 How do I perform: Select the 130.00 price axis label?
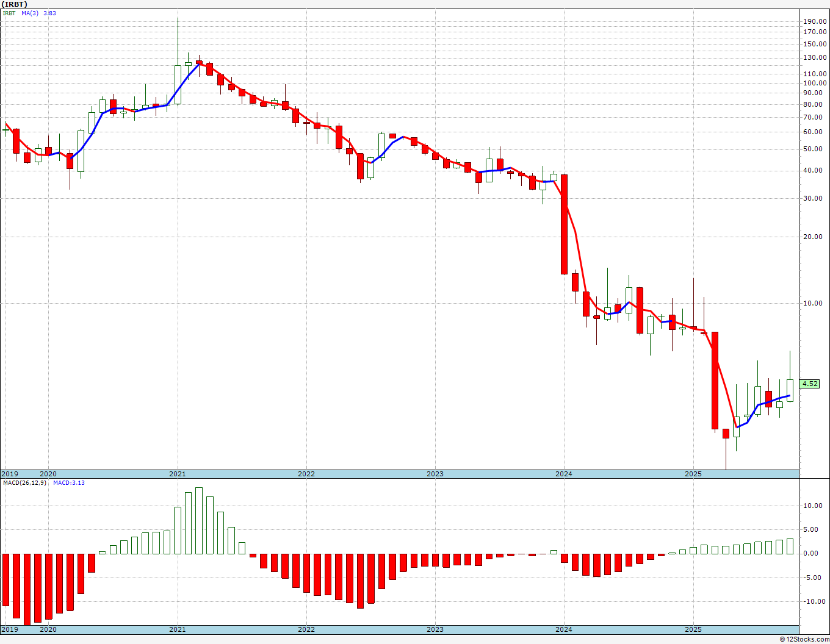[x=815, y=57]
